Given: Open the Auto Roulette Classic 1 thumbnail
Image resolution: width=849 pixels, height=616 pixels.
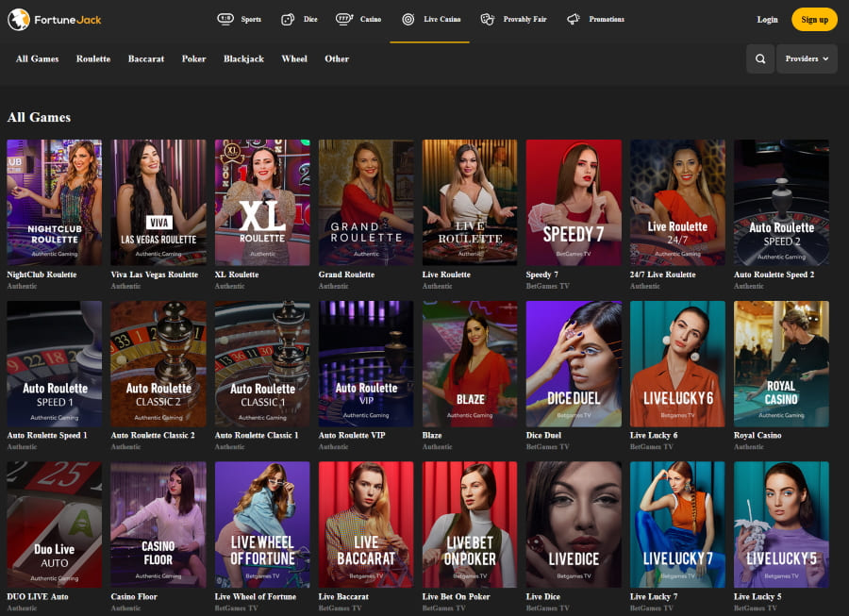Looking at the screenshot, I should pyautogui.click(x=262, y=364).
